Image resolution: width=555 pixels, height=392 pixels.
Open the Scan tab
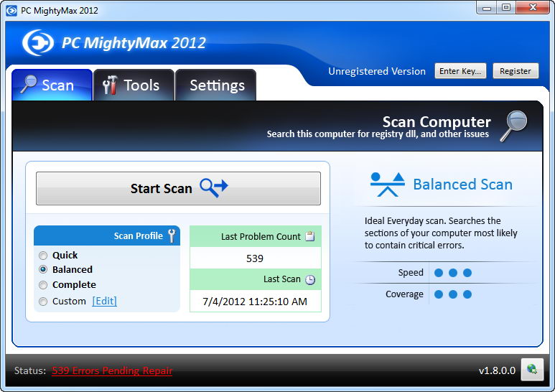point(52,85)
